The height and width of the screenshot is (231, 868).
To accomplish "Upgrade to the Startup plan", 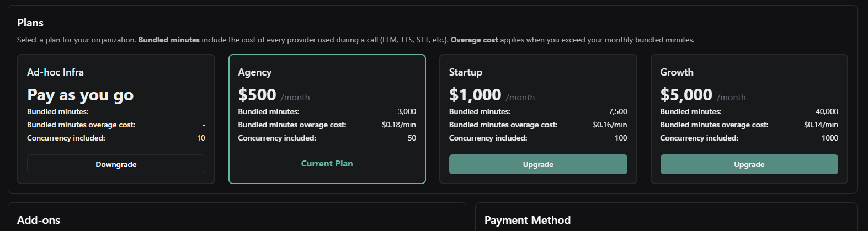I will tap(538, 164).
